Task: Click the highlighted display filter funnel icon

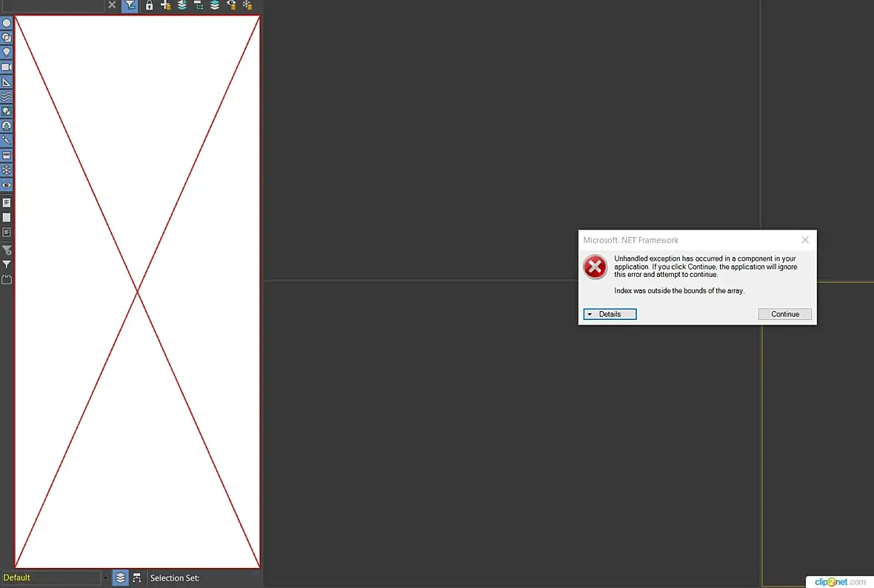Action: 130,6
